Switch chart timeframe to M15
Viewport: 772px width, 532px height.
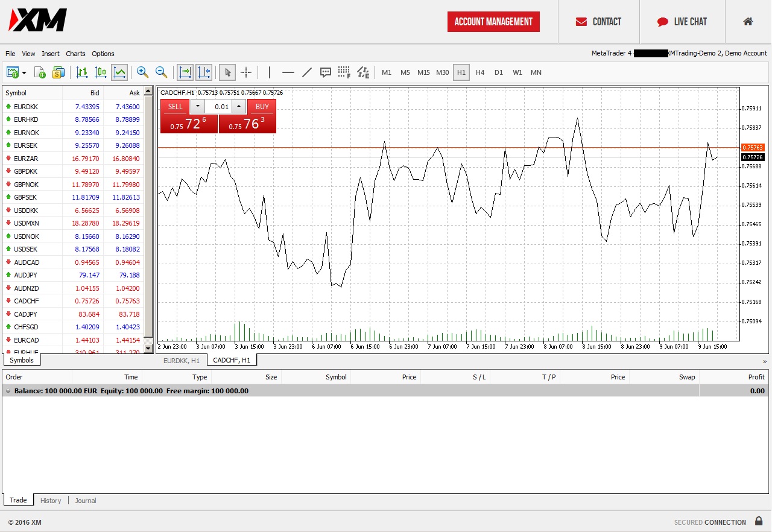coord(423,72)
